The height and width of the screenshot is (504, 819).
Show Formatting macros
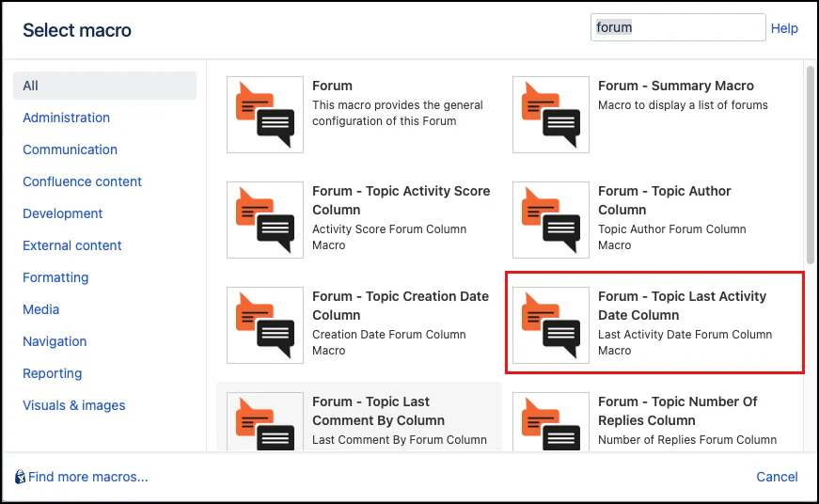(x=55, y=277)
